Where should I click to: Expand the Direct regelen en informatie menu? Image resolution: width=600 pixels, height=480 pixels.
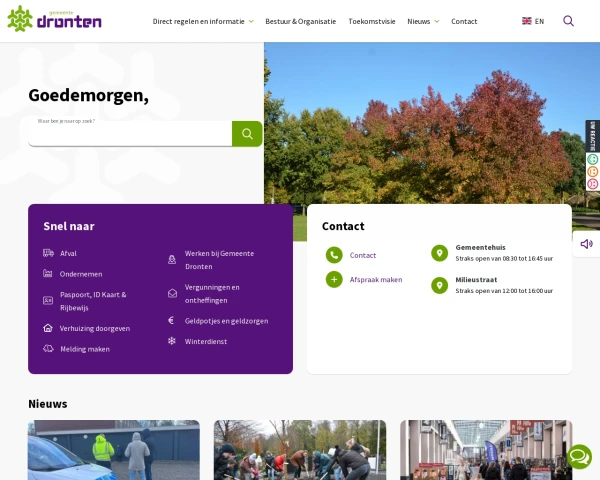pos(203,21)
